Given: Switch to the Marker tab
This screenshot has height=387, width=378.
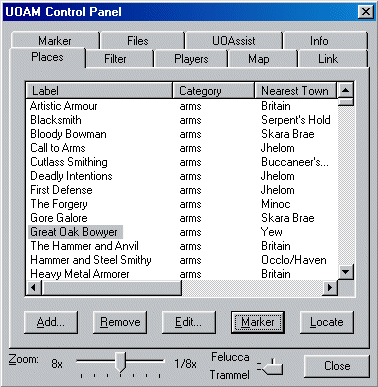Looking at the screenshot, I should (x=55, y=41).
